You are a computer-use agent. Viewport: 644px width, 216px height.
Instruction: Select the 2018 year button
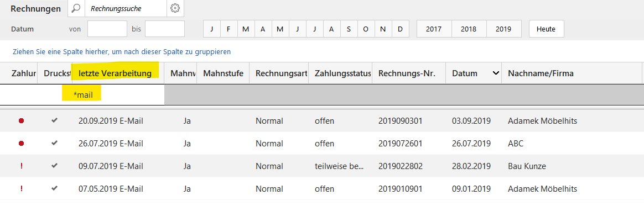coord(469,29)
